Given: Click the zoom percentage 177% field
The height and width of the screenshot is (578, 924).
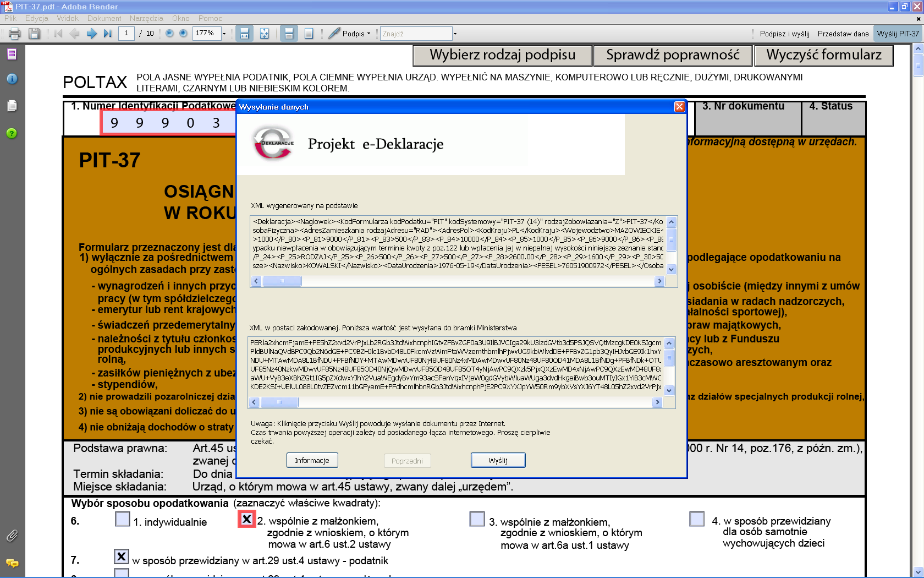Looking at the screenshot, I should 207,34.
